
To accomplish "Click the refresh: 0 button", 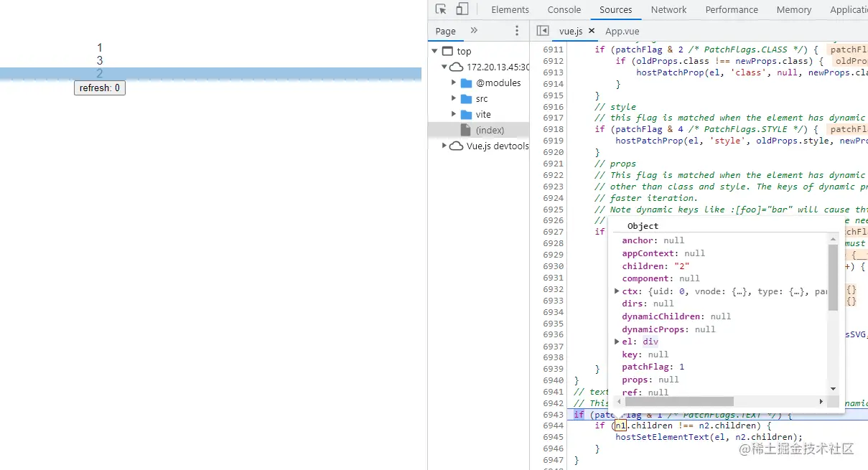I will click(x=100, y=88).
